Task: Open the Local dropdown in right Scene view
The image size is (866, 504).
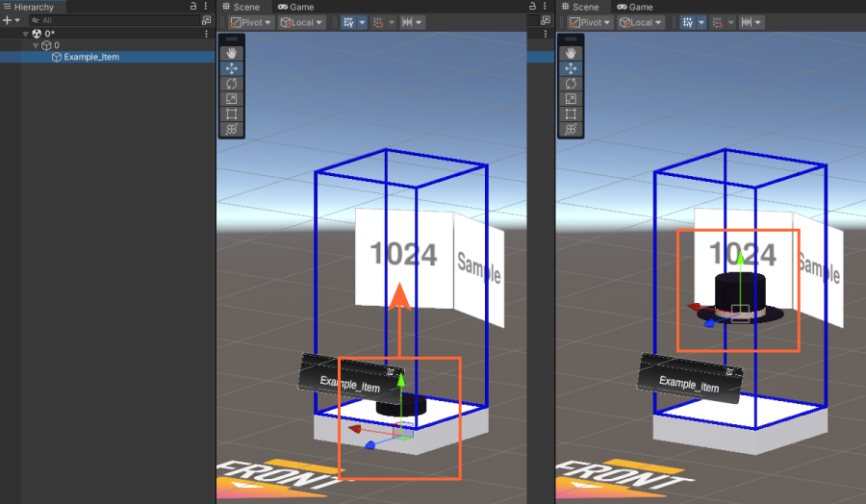Action: click(640, 22)
